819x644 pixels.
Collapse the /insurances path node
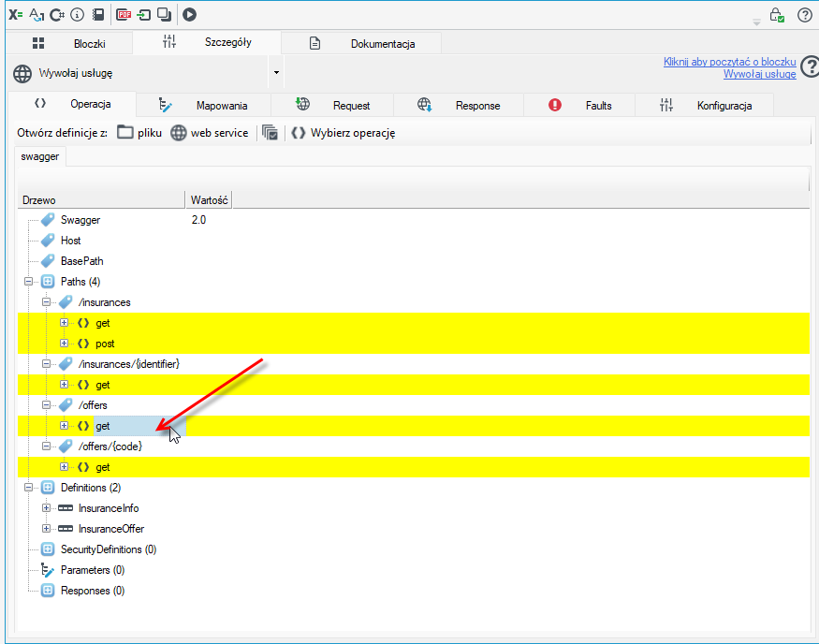[x=47, y=302]
